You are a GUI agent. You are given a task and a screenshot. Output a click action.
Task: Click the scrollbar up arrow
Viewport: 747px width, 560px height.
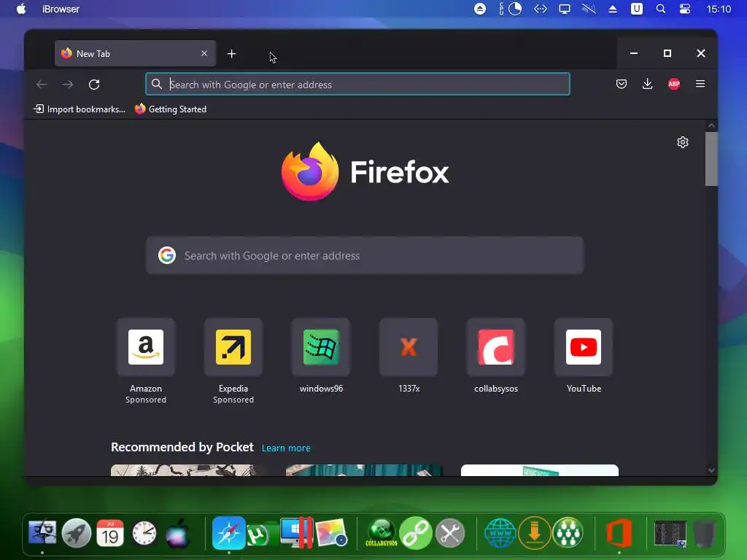click(x=711, y=125)
